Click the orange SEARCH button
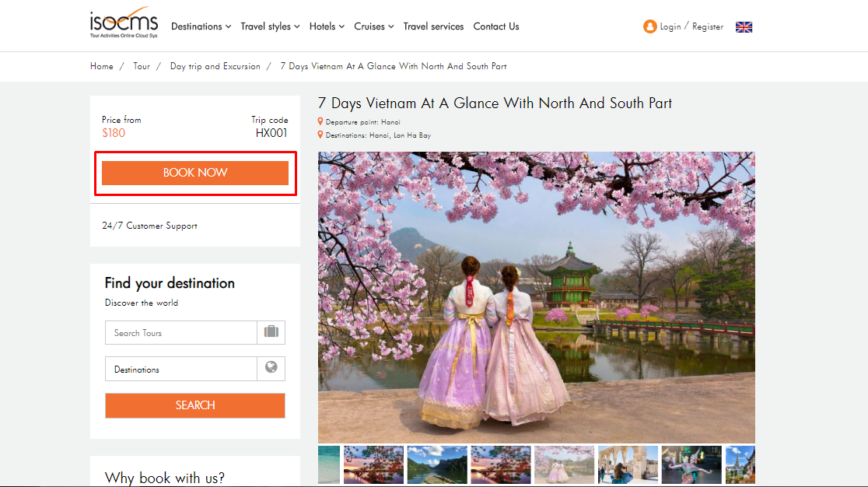This screenshot has height=487, width=868. point(195,405)
